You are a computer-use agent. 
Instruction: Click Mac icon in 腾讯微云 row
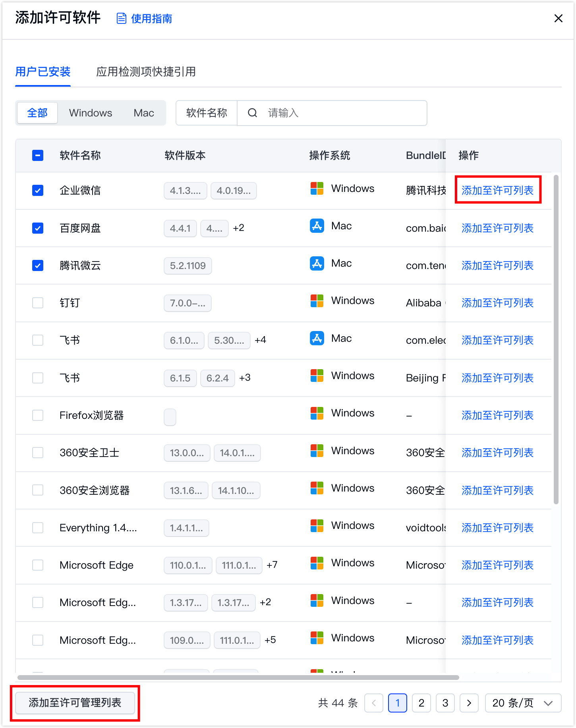(x=317, y=263)
